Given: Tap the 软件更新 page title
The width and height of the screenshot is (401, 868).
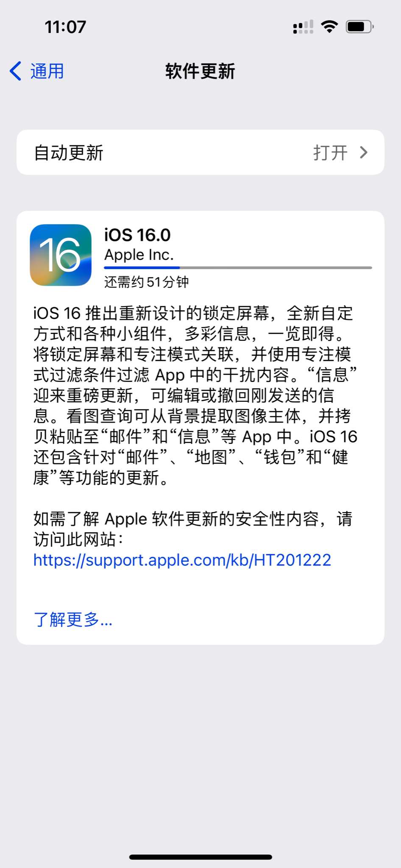Looking at the screenshot, I should [x=200, y=71].
